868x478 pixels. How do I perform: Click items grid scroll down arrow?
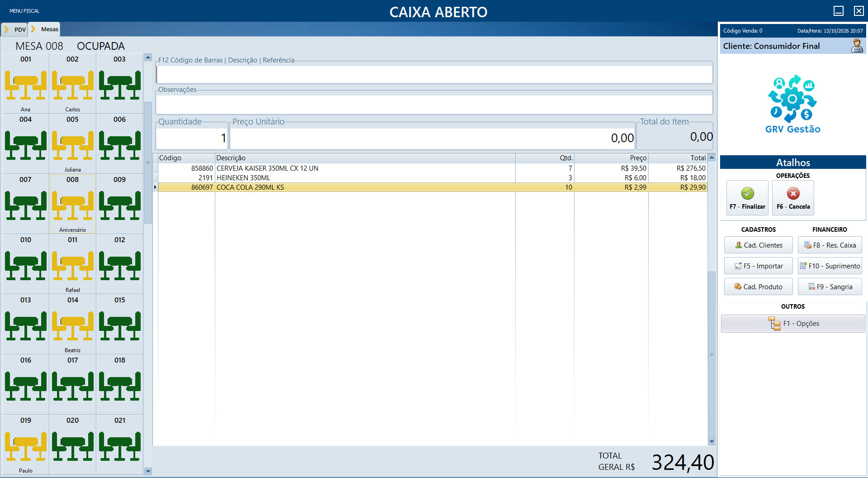pos(711,441)
